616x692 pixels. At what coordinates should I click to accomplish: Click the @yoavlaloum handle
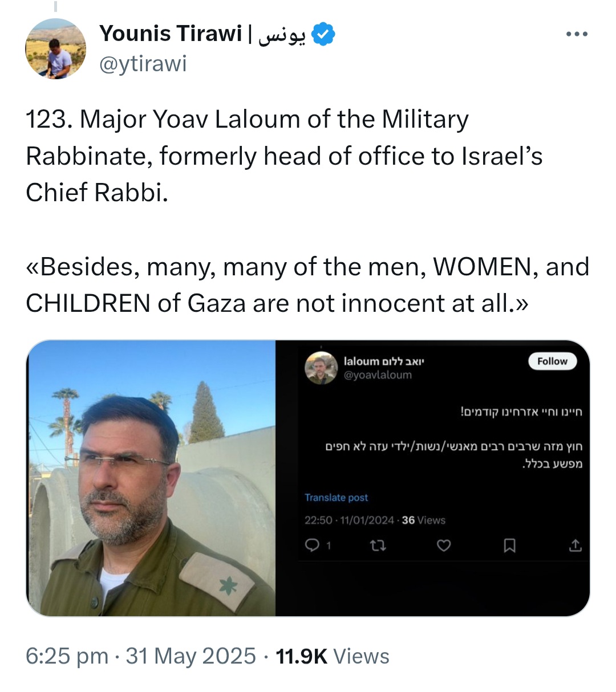click(378, 375)
